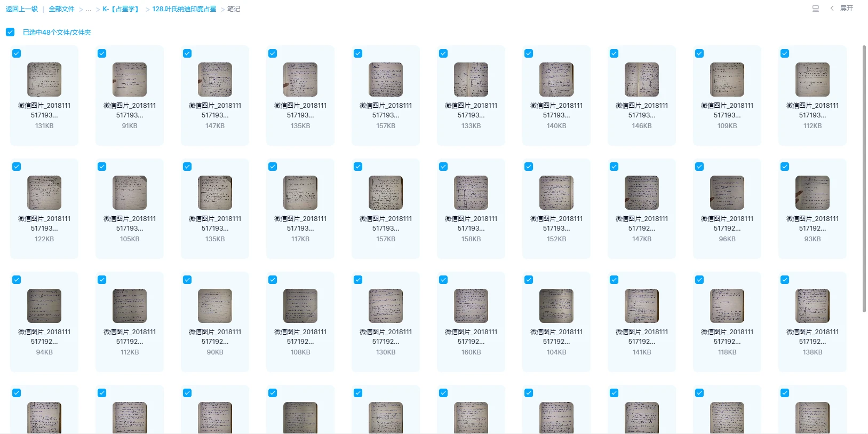
Task: Expand the '...' collapsed breadcrumb segment
Action: tap(89, 9)
